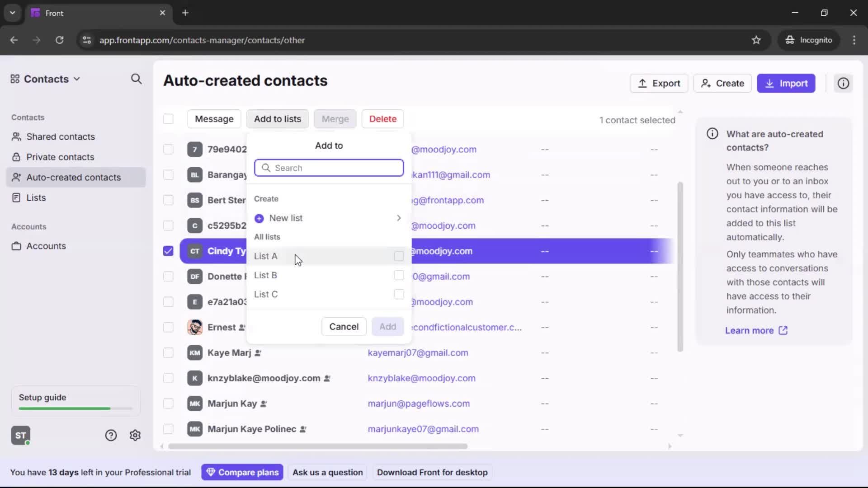The height and width of the screenshot is (488, 868).
Task: Open Private contacts from sidebar
Action: [x=60, y=157]
